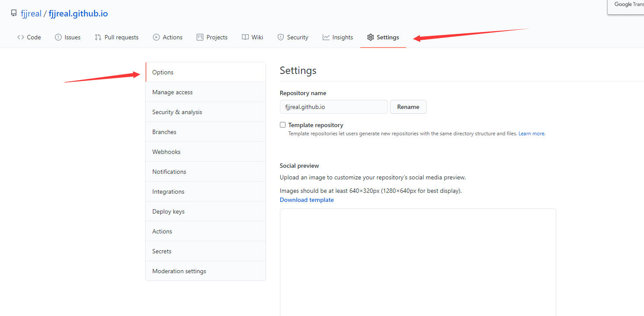Open the Branches settings section
Screen dimensions: 644x316
164,131
